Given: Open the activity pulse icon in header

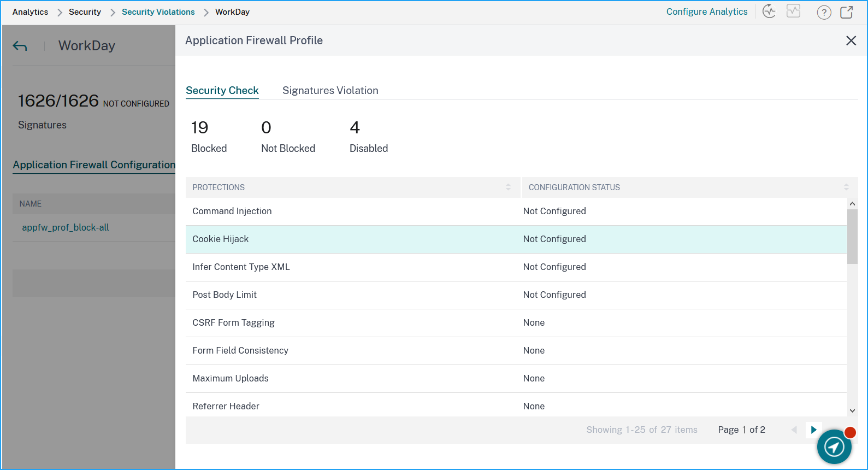Looking at the screenshot, I should pyautogui.click(x=769, y=11).
